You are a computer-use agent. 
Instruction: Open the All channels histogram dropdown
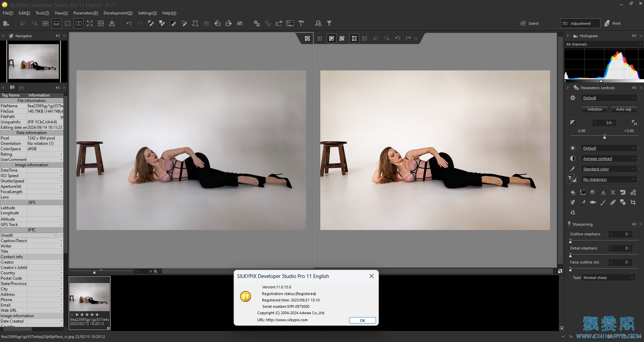click(x=604, y=44)
